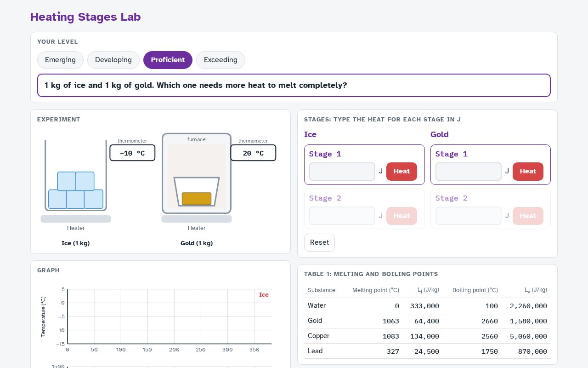Click the 'Temperature (°C)' graph axis label
This screenshot has height=368, width=588.
pyautogui.click(x=44, y=316)
